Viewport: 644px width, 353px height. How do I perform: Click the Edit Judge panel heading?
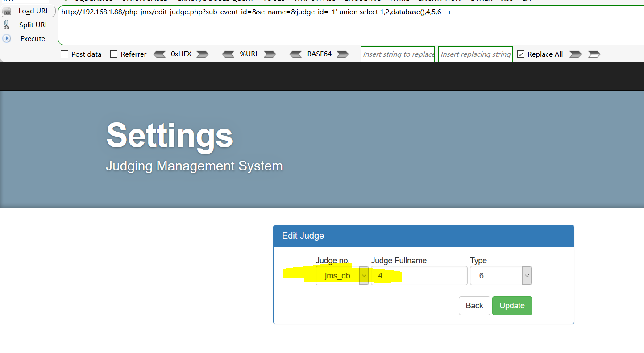click(x=303, y=236)
